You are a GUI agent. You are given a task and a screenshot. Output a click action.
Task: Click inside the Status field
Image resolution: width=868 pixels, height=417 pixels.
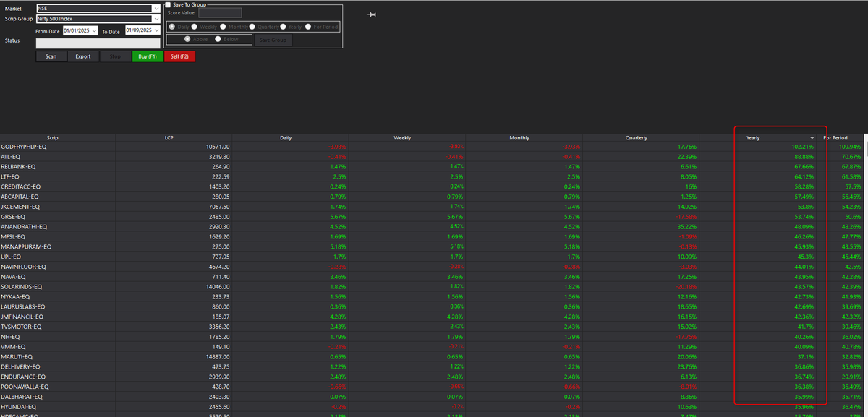(x=98, y=43)
